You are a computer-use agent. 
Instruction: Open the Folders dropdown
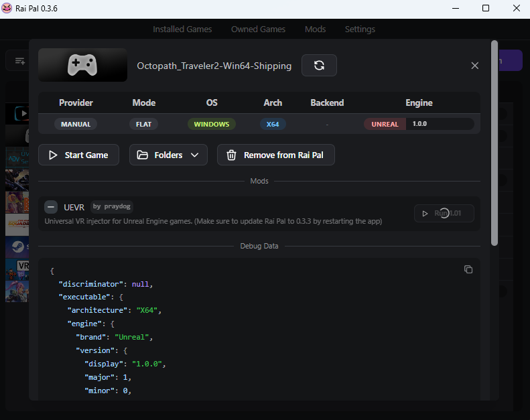pyautogui.click(x=168, y=155)
